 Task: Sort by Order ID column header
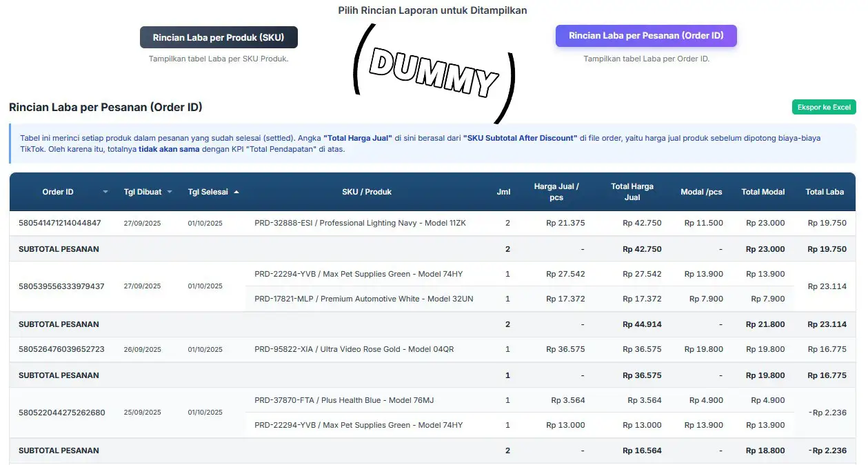point(58,192)
